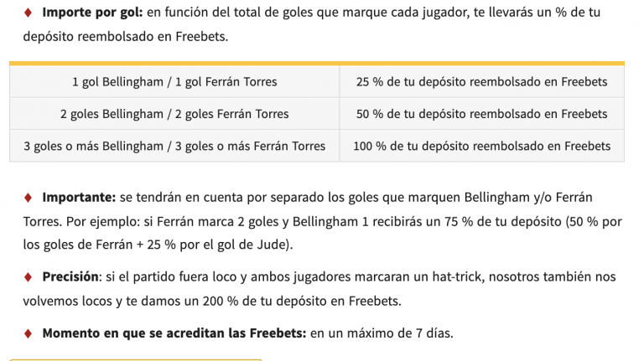Click the bold 'Precisión' label

71,276
